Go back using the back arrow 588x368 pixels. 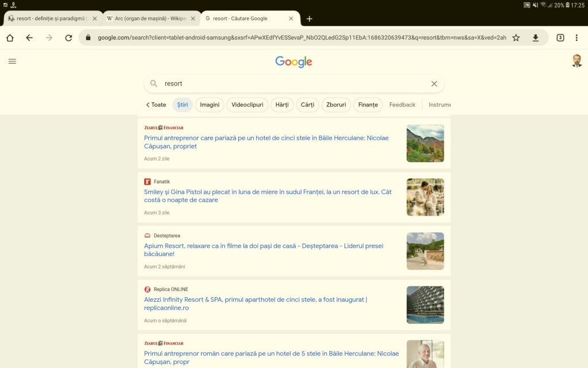(29, 38)
